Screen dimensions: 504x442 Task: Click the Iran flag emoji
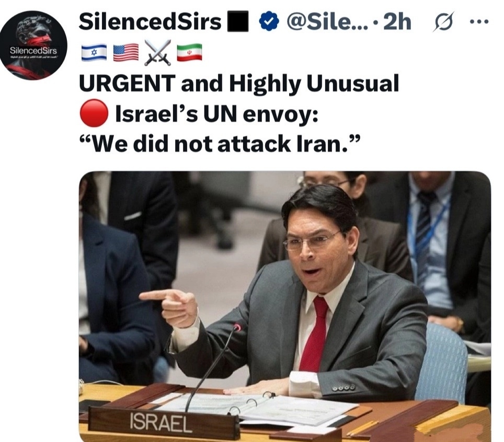(190, 53)
